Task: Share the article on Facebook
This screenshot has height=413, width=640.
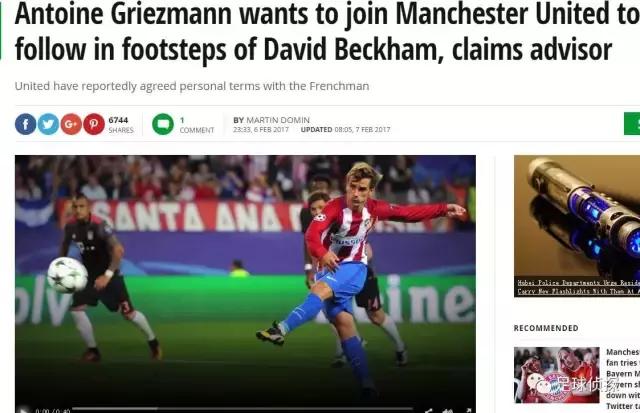Action: pyautogui.click(x=25, y=124)
